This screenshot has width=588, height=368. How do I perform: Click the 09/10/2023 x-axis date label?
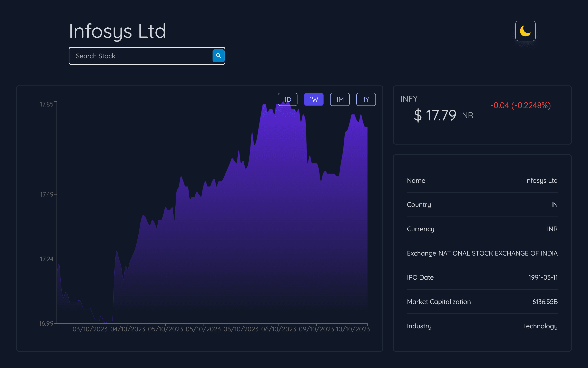(x=316, y=329)
